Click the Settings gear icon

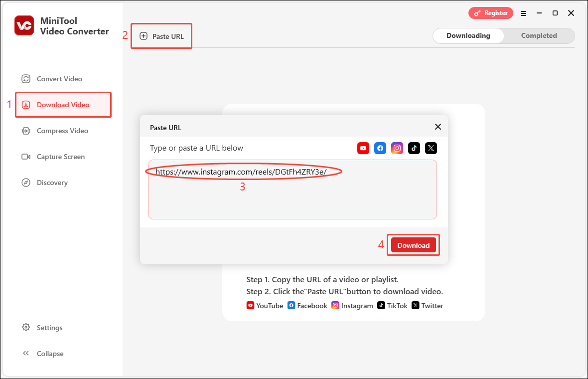26,327
